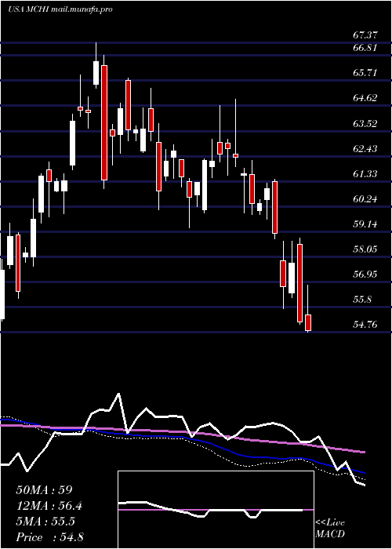The height and width of the screenshot is (549, 392).
Task: Click the '<<Live MACD' label
Action: click(x=330, y=529)
